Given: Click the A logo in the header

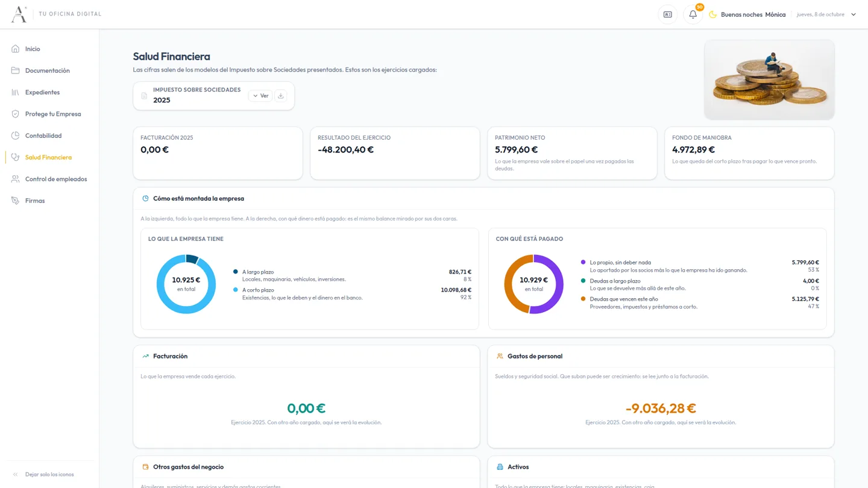Looking at the screenshot, I should pos(19,14).
